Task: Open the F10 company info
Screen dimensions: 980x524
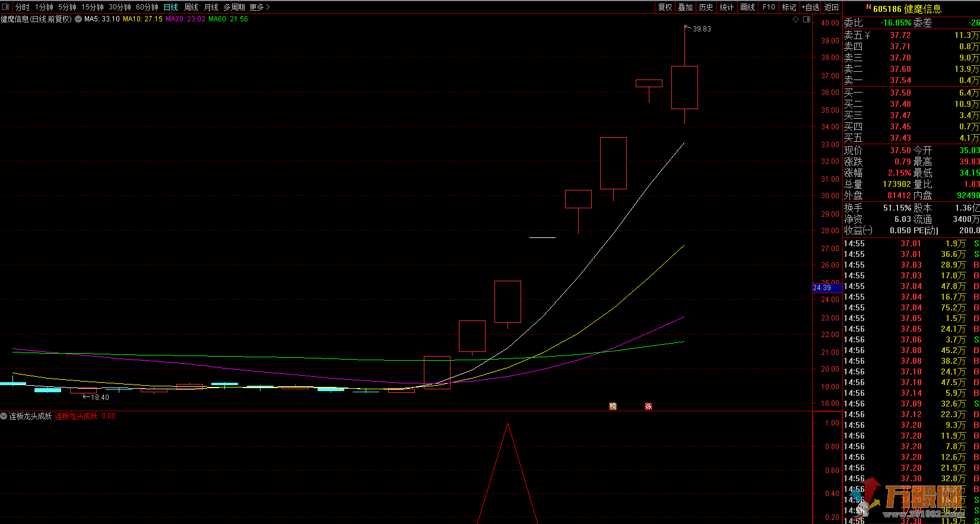Action: pyautogui.click(x=769, y=7)
